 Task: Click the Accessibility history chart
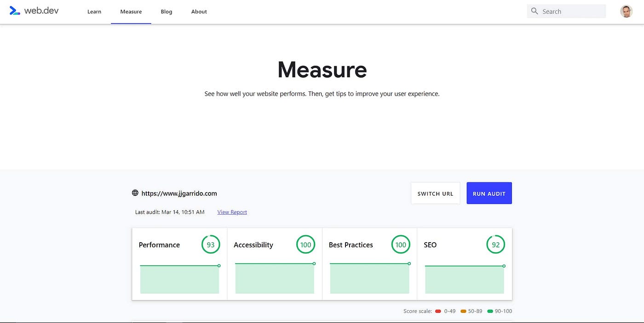click(275, 278)
